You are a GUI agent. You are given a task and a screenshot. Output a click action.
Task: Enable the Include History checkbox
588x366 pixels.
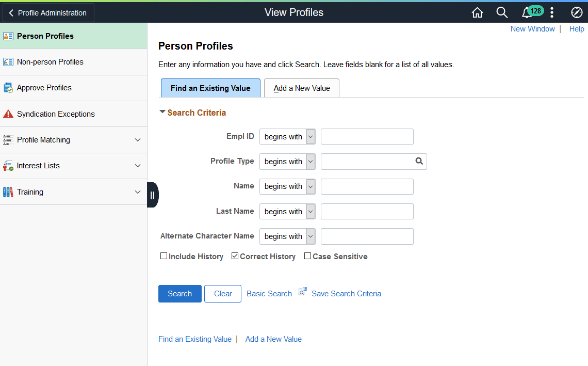tap(164, 256)
